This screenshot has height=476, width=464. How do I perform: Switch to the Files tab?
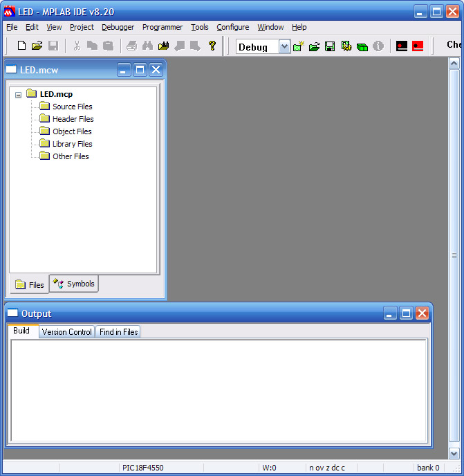[x=30, y=285]
